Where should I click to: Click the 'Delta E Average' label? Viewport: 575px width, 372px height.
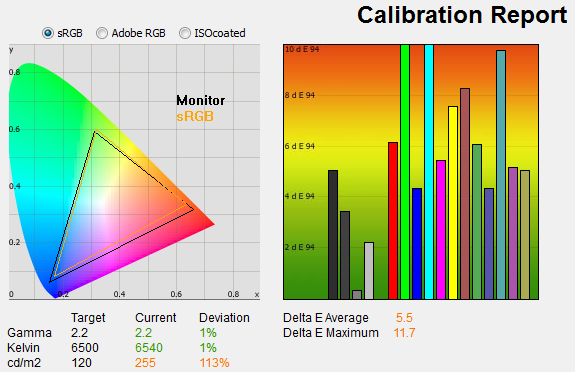coord(326,318)
